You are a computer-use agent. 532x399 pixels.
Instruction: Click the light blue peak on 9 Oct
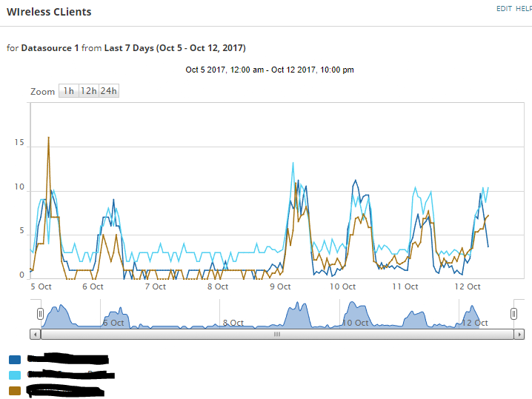click(293, 163)
